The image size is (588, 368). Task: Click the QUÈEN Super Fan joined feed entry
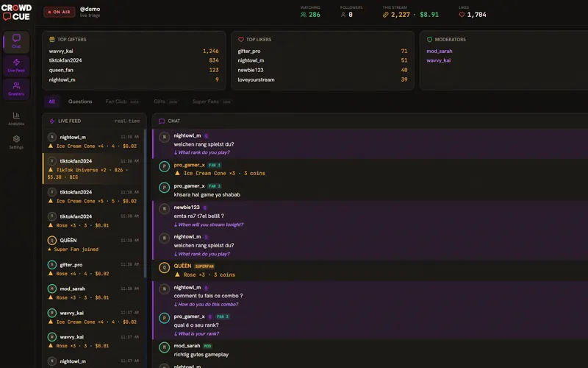point(93,244)
